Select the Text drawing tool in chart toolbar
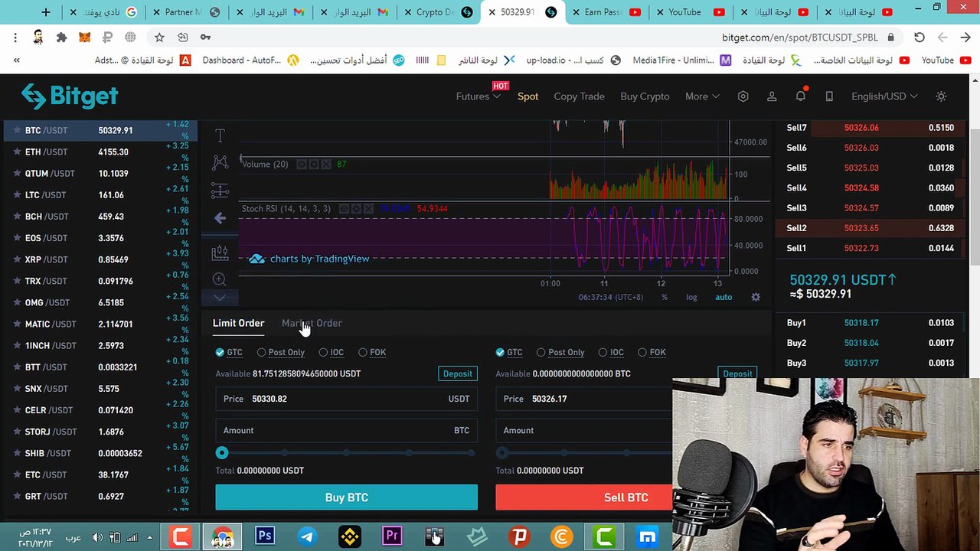Screen dimensions: 980x551 220,136
